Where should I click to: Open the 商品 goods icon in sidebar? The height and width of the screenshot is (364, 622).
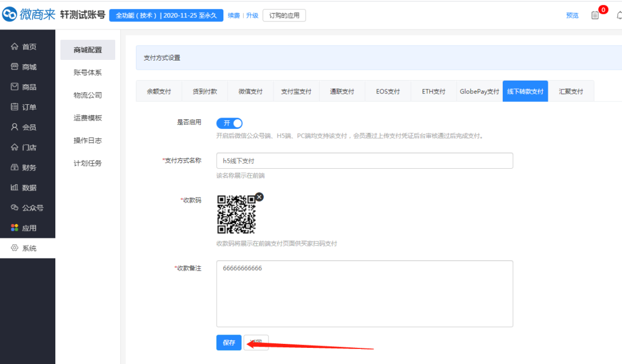[x=14, y=87]
